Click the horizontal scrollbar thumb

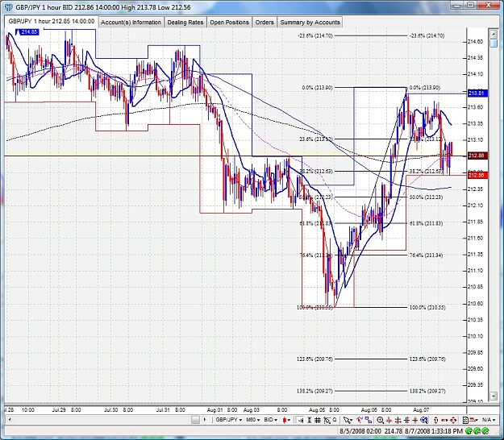pos(195,420)
